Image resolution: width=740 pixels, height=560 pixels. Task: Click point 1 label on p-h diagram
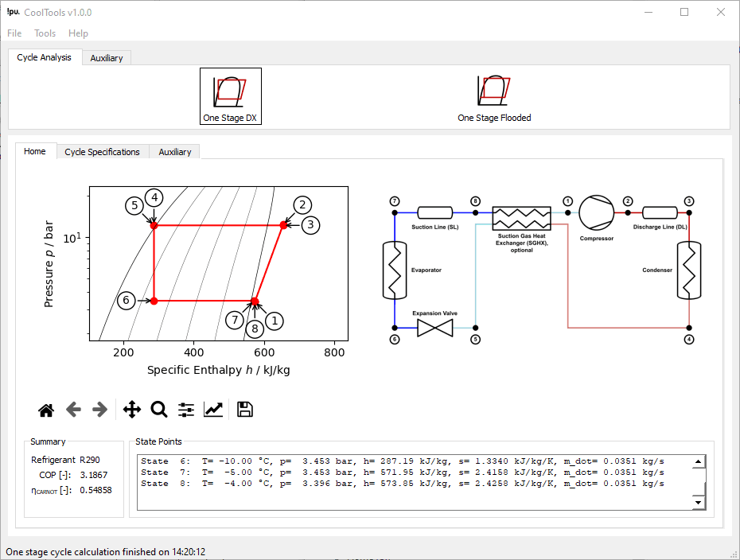[x=275, y=321]
